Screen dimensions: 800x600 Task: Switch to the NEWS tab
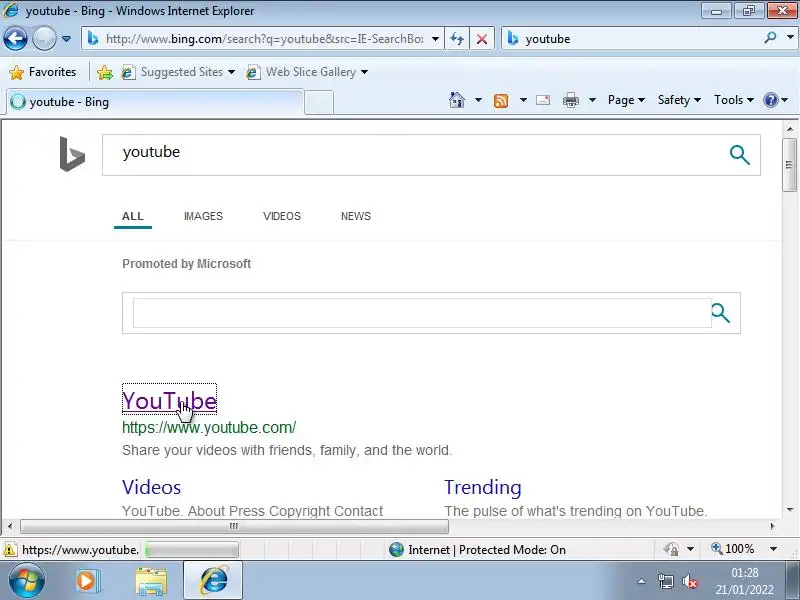[x=356, y=216]
